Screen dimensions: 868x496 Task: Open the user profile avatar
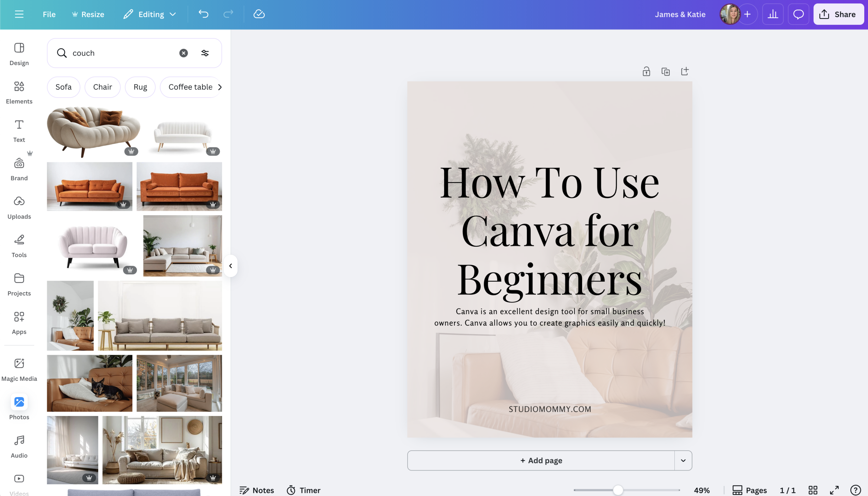(730, 14)
